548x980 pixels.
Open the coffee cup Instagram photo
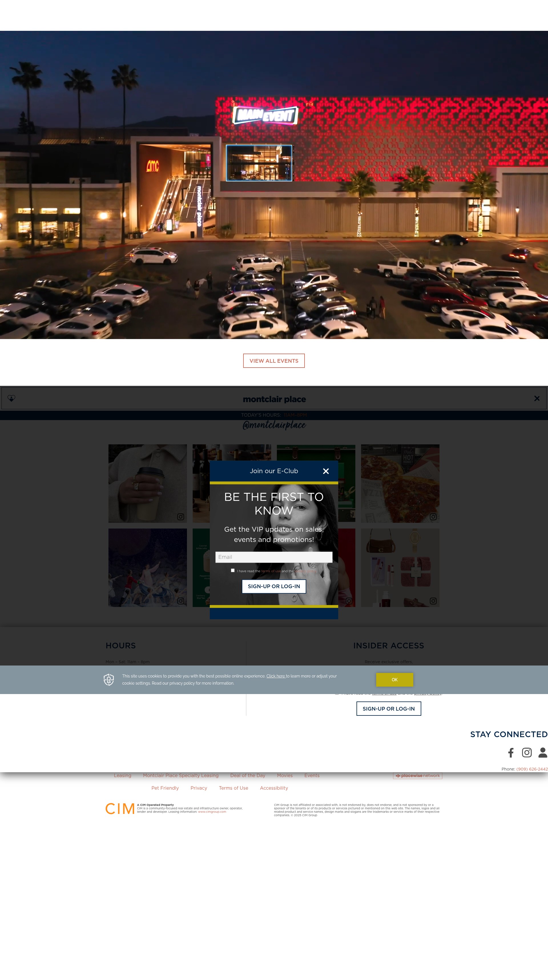click(148, 483)
